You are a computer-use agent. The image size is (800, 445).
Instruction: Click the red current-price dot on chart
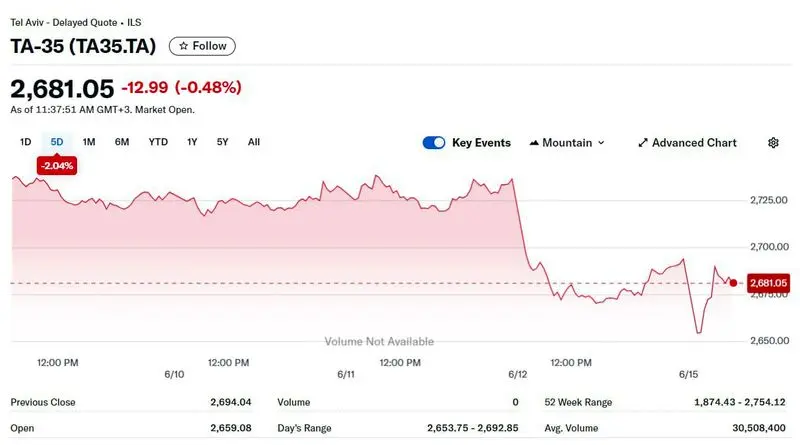[734, 283]
